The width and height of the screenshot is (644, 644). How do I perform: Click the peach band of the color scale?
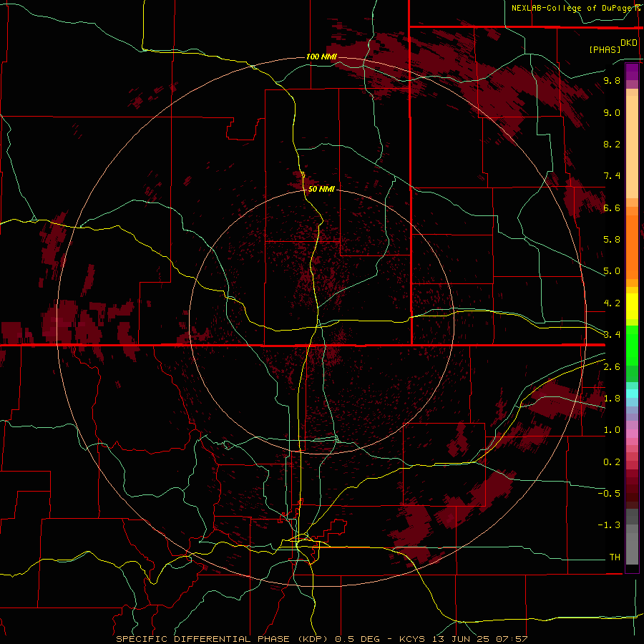pos(632,144)
